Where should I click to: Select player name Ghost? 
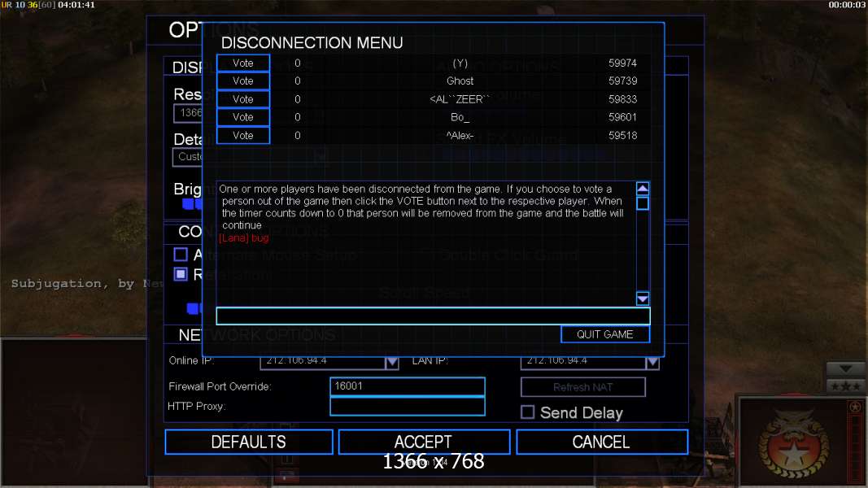pyautogui.click(x=460, y=81)
